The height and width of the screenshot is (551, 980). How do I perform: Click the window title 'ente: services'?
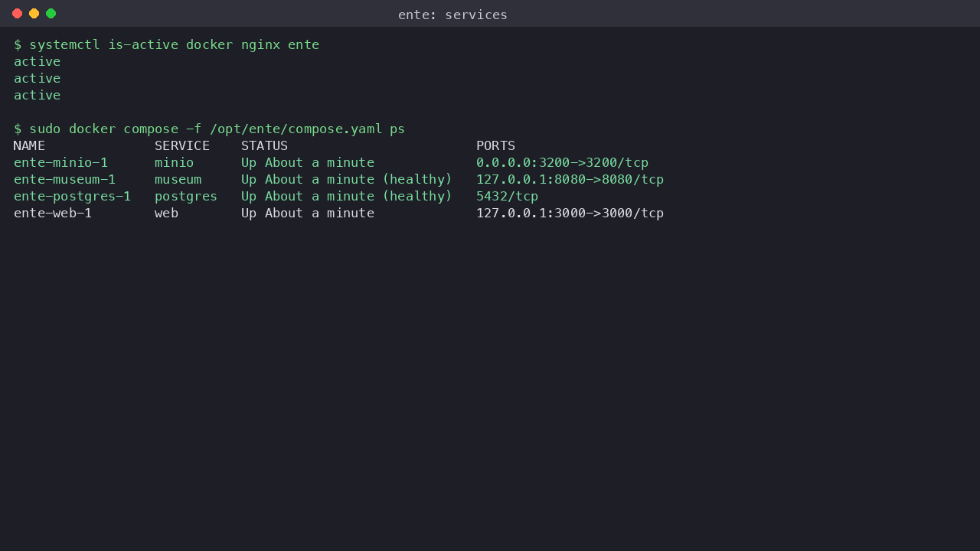coord(452,15)
